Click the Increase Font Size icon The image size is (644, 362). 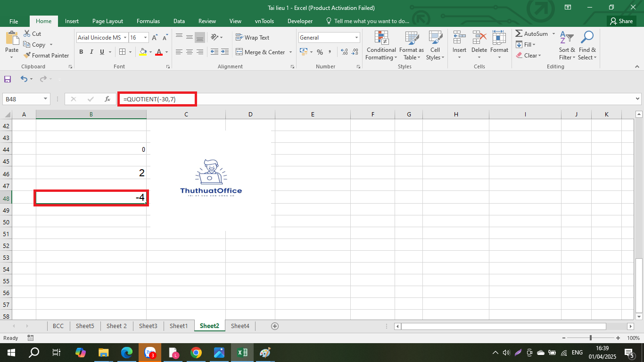point(155,38)
